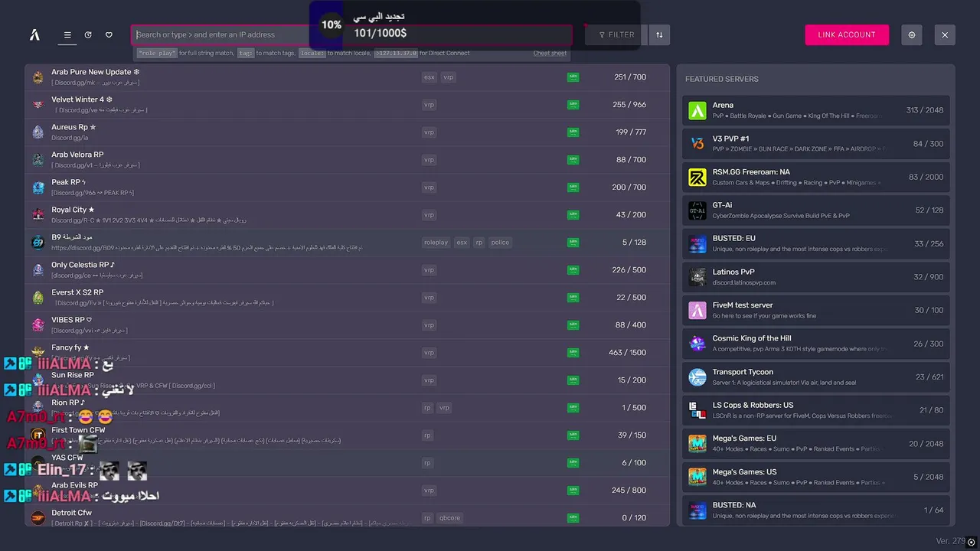Click BUSTED: EU featured server icon
Viewport: 980px width, 551px height.
[x=697, y=243]
